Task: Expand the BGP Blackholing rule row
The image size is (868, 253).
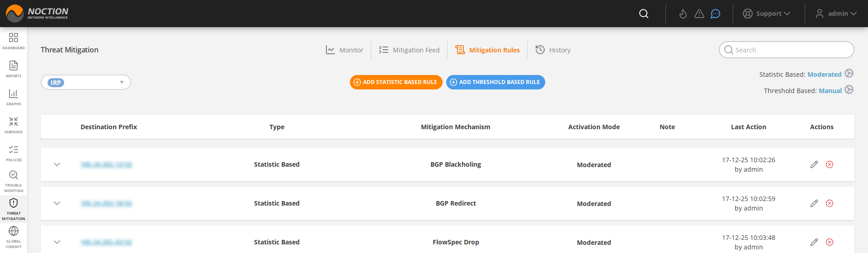Action: click(x=57, y=164)
